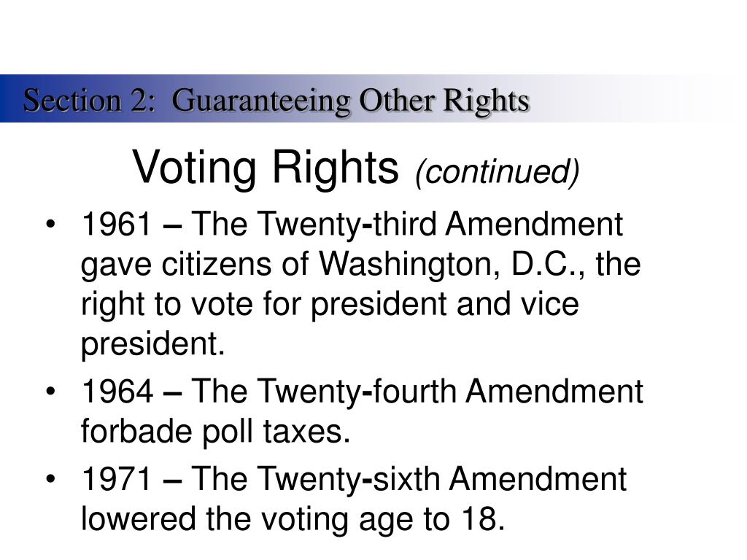Click the lone word "president." ending first bullet
This screenshot has width=747, height=560.
[152, 344]
